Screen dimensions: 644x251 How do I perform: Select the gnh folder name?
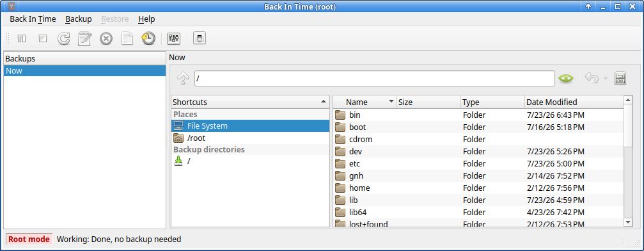coord(356,175)
